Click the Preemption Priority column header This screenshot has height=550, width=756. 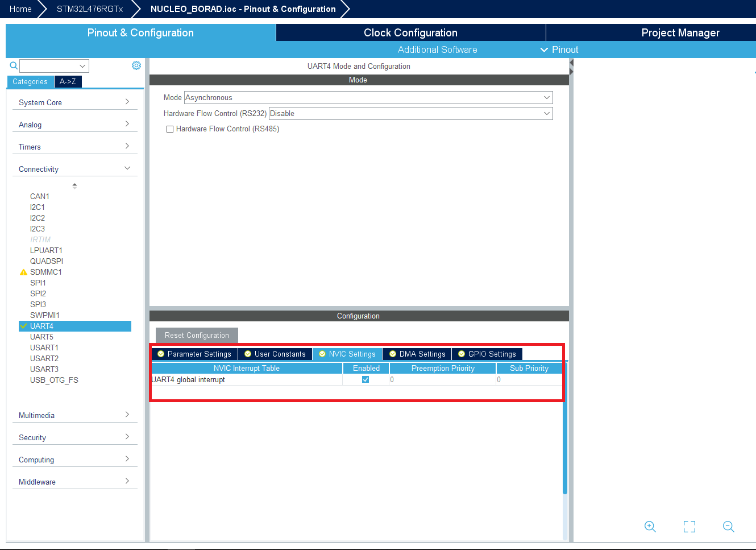click(443, 368)
